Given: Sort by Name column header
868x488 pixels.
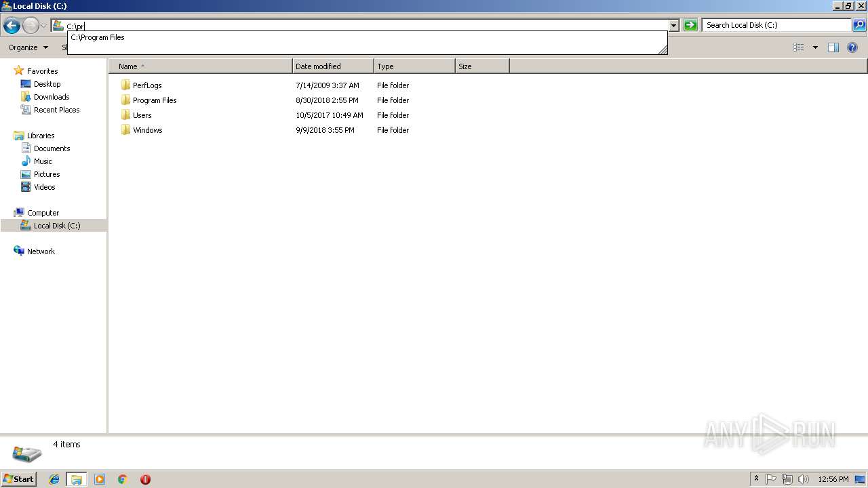Looking at the screenshot, I should point(201,66).
